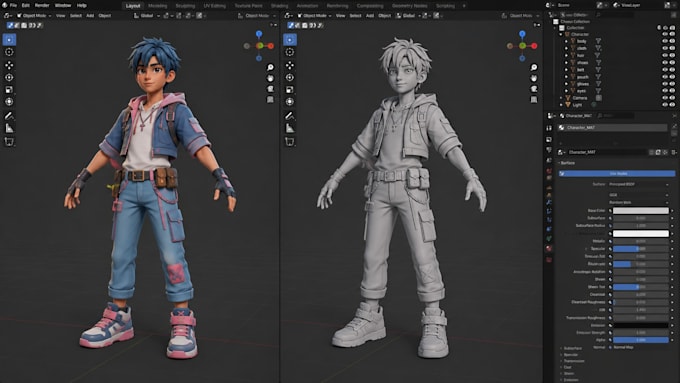
Task: Select the Move tool in right viewport
Action: [290, 65]
